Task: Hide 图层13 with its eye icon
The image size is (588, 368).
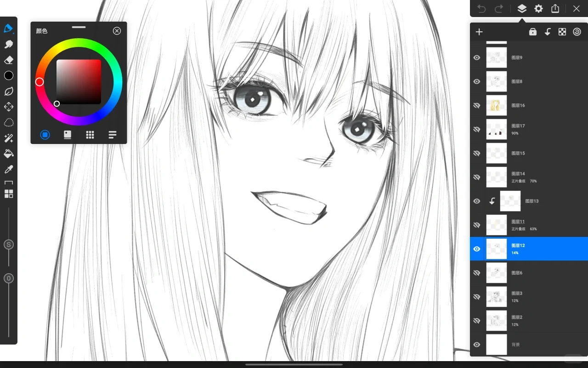Action: point(477,201)
